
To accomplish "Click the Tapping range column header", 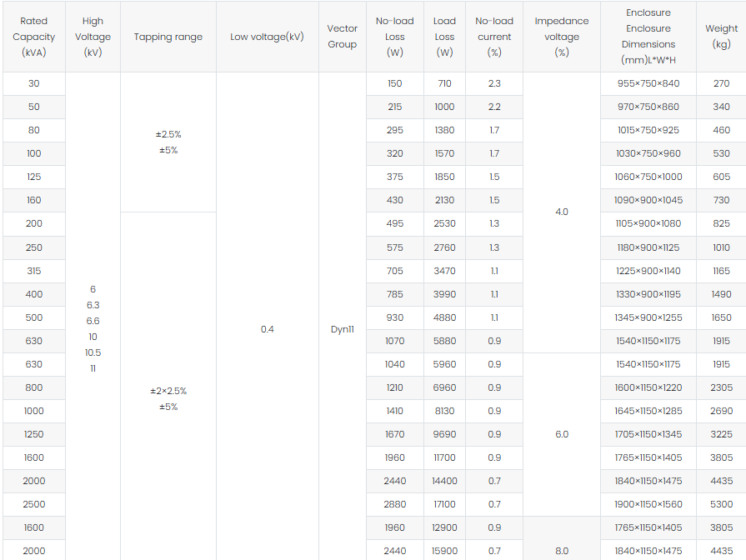I will pyautogui.click(x=168, y=37).
